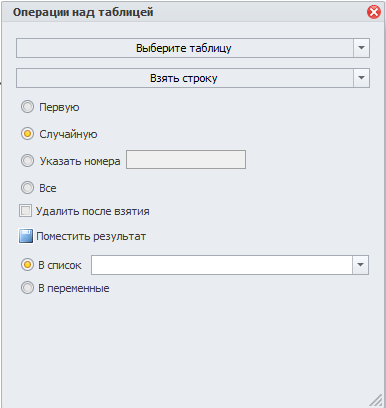This screenshot has width=386, height=408.
Task: Open the В список target dropdown arrow
Action: [360, 265]
